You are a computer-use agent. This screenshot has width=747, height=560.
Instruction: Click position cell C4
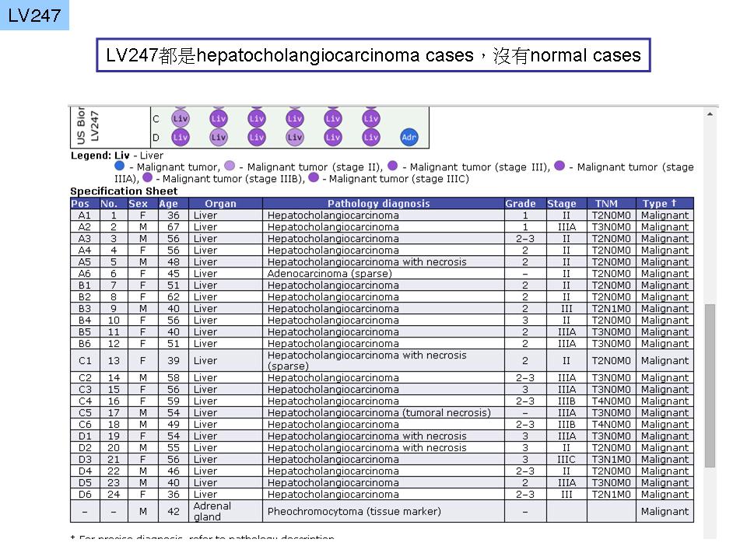click(x=85, y=401)
